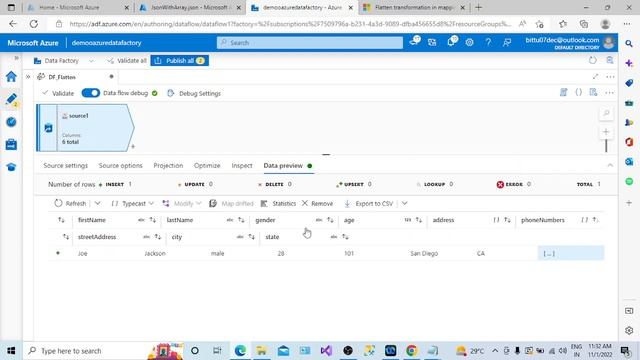Screen dimensions: 640x360
Task: Sort by the lastName column
Action: click(241, 220)
